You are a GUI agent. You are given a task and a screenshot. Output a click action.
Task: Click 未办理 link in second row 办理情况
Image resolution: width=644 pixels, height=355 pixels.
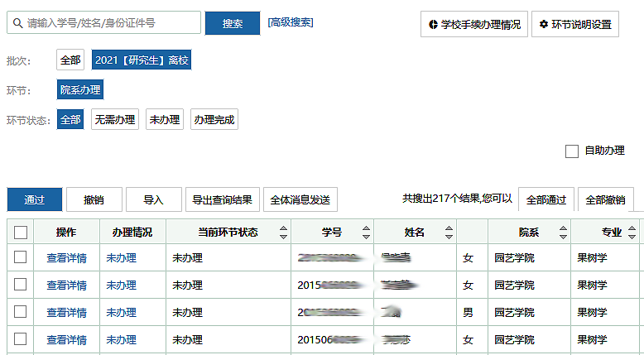(121, 285)
